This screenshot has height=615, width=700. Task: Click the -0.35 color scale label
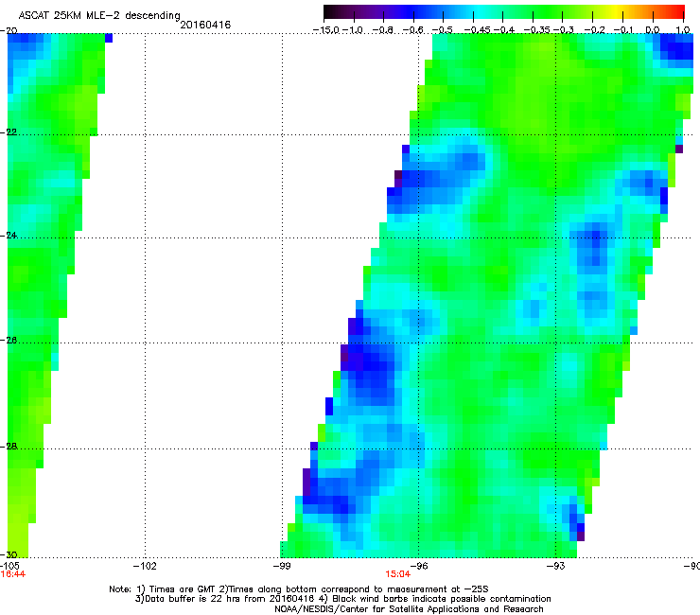(537, 30)
